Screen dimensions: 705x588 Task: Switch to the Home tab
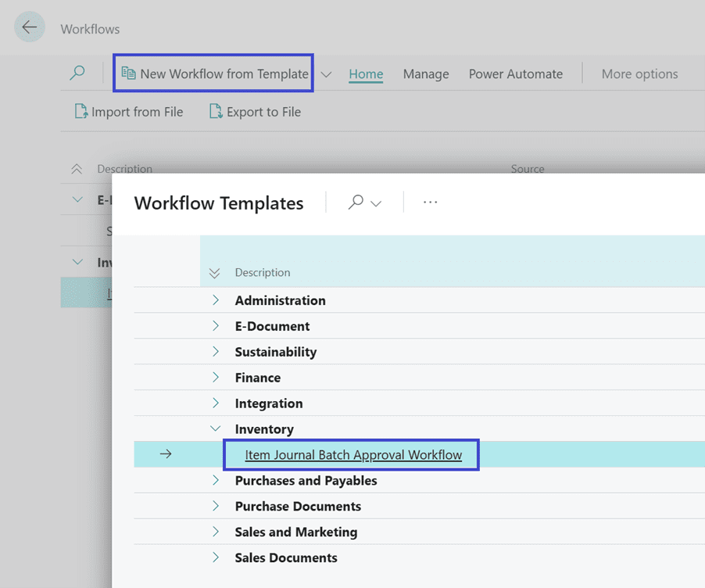tap(366, 74)
